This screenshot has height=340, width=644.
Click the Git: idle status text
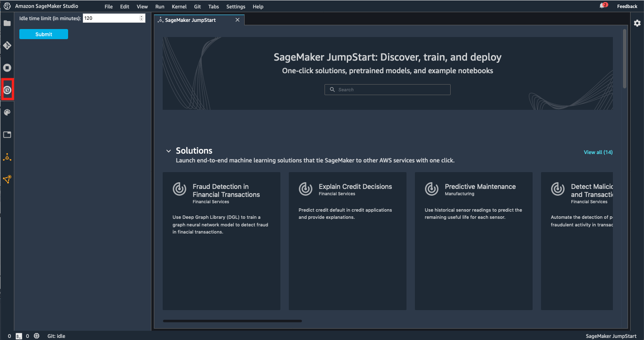[x=56, y=336]
